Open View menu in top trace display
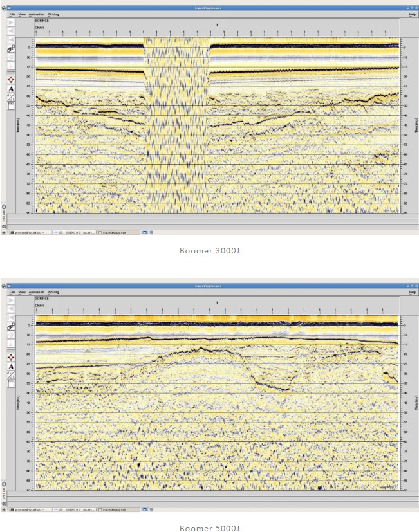 tap(23, 13)
